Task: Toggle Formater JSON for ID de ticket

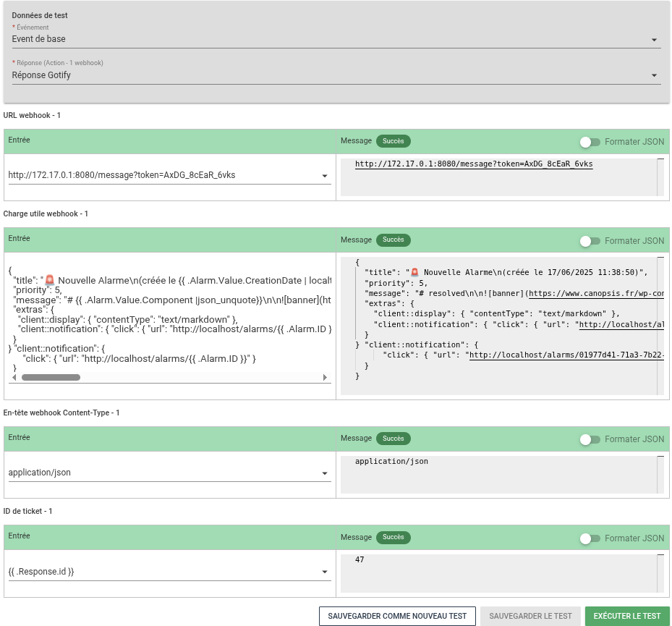Action: [x=590, y=538]
